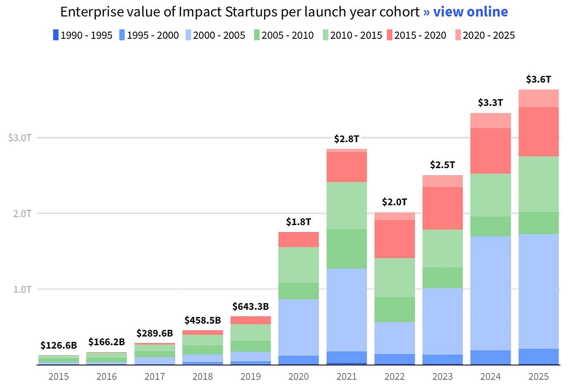Image resolution: width=569 pixels, height=392 pixels.
Task: Toggle the '1990 - 1995' legend label
Action: pos(86,35)
